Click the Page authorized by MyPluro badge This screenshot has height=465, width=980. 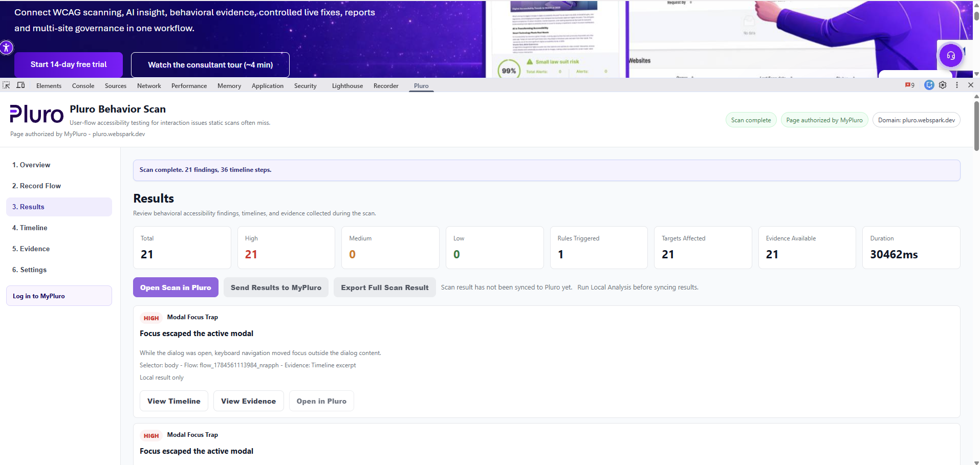tap(824, 120)
